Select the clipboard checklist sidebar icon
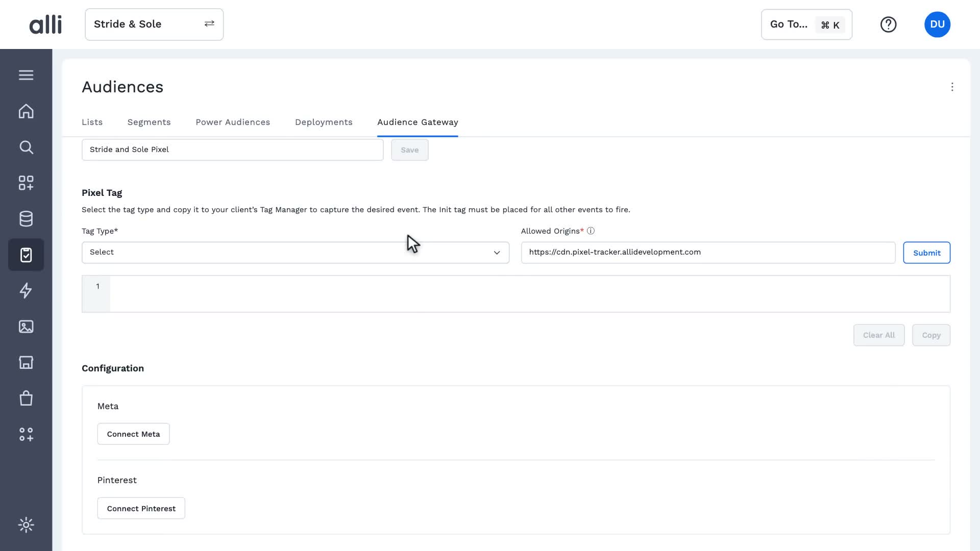The image size is (980, 551). tap(26, 255)
